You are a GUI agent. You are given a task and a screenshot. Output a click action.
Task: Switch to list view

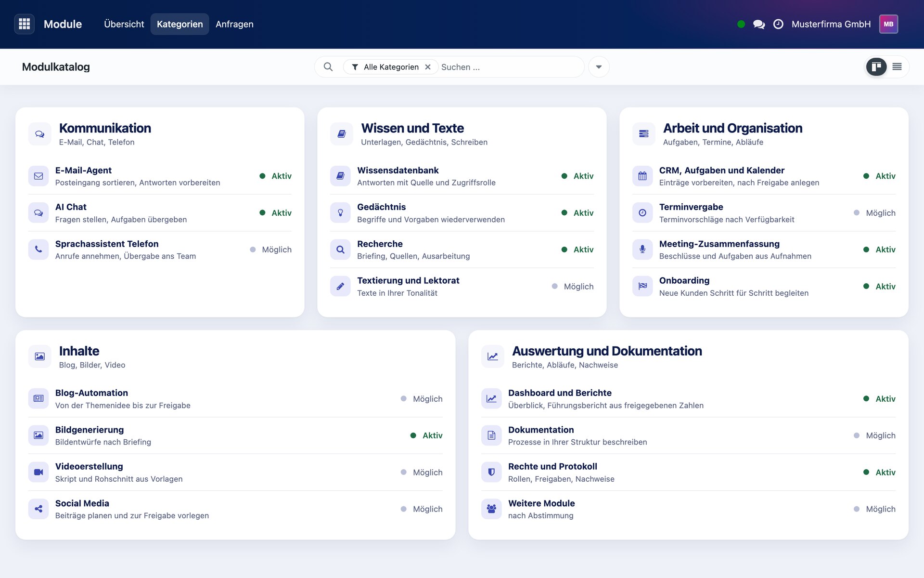coord(897,67)
